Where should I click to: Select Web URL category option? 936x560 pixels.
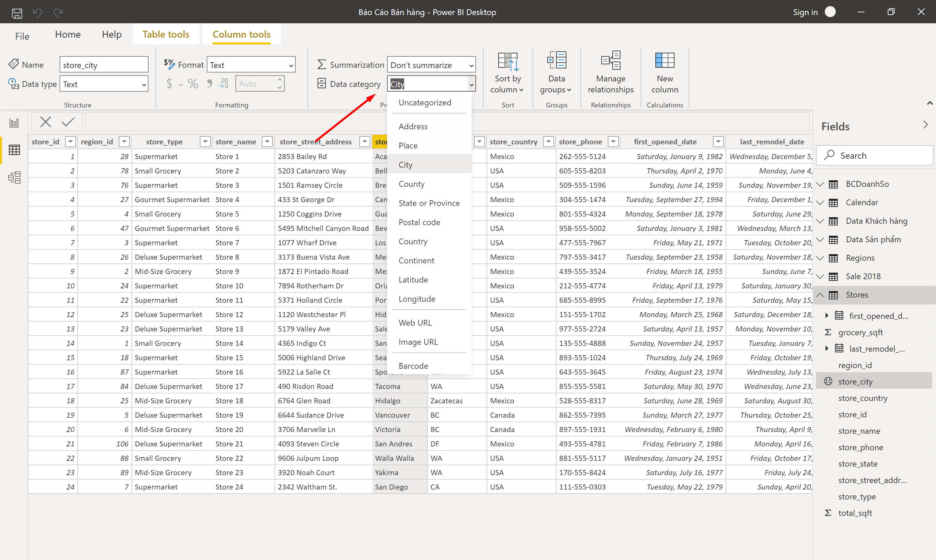pos(429,323)
